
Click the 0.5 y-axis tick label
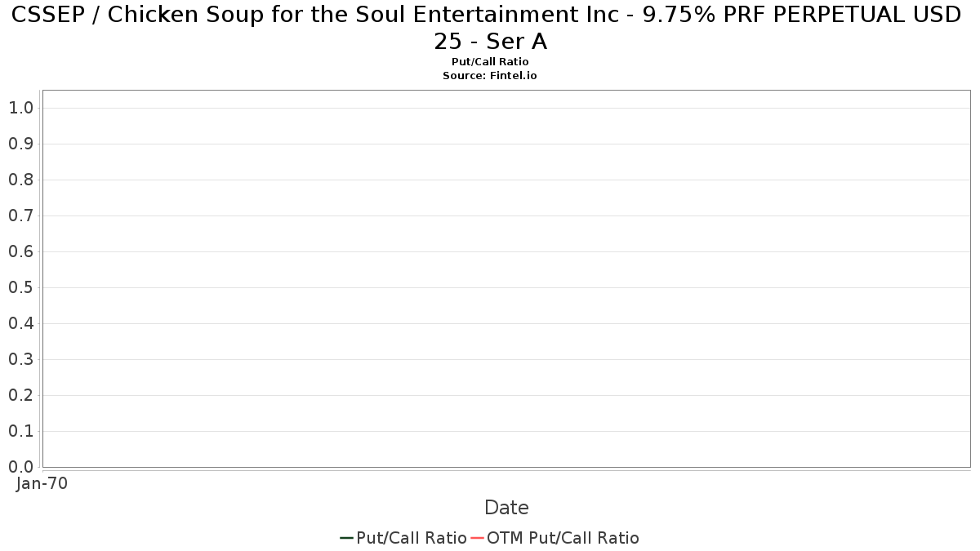coord(20,287)
